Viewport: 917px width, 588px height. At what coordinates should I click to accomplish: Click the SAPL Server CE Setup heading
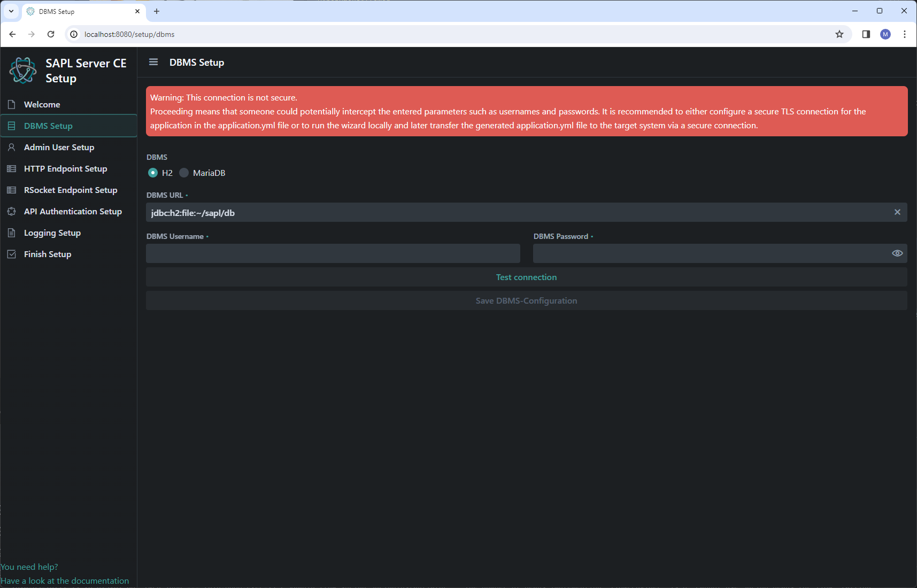point(86,71)
